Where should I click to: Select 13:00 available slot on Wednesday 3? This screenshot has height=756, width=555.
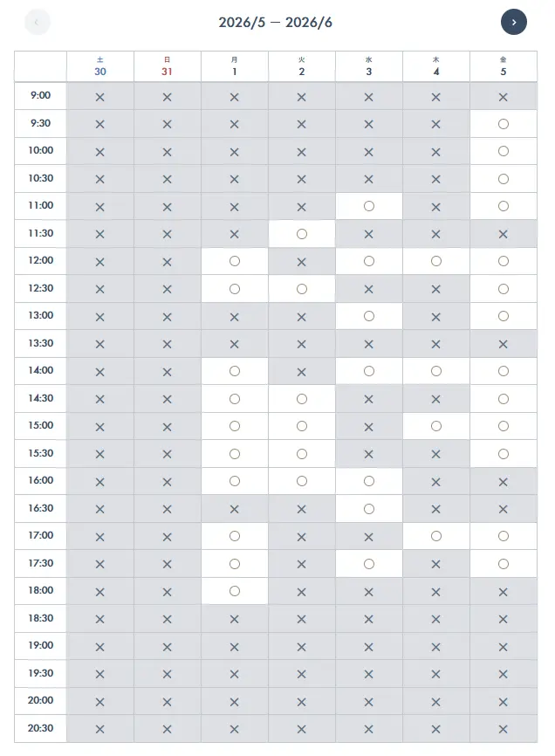369,316
